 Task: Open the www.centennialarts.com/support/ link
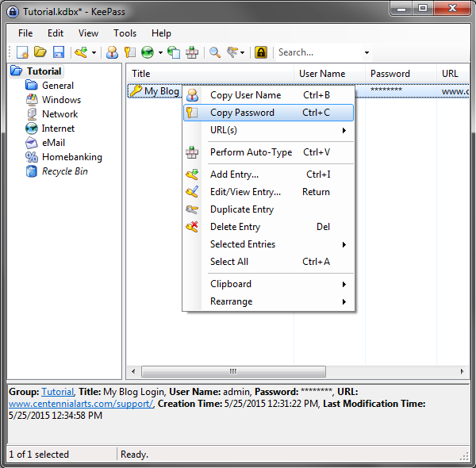point(81,404)
